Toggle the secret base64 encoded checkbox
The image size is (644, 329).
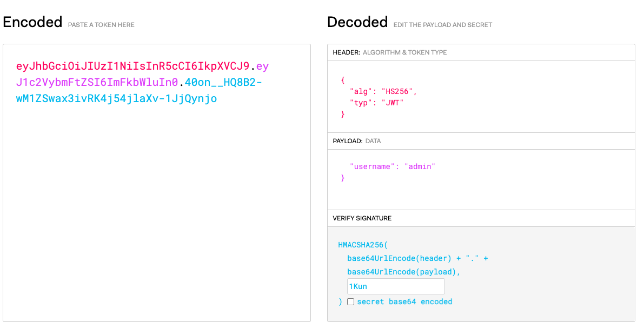pyautogui.click(x=350, y=302)
